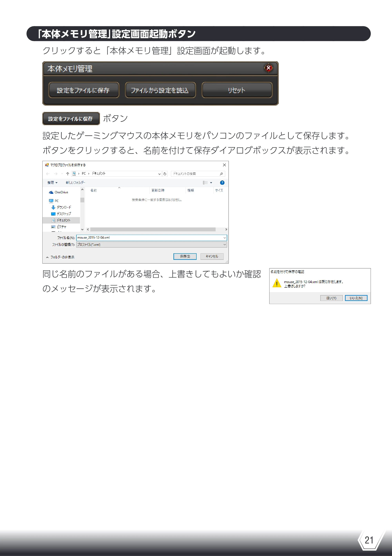Viewport: 392px width, 556px height.
Task: Click the standalone 設定をファイルに保存 button image
Action: tap(71, 118)
